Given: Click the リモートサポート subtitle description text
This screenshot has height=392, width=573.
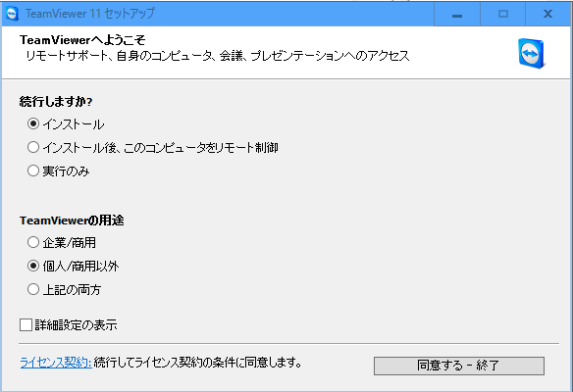Looking at the screenshot, I should [x=218, y=56].
